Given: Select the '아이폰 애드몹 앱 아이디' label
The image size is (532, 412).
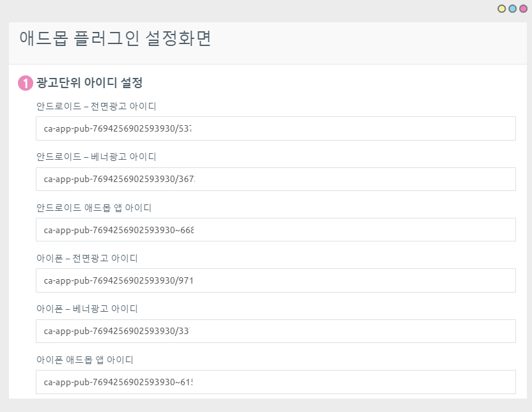Looking at the screenshot, I should coord(84,360).
